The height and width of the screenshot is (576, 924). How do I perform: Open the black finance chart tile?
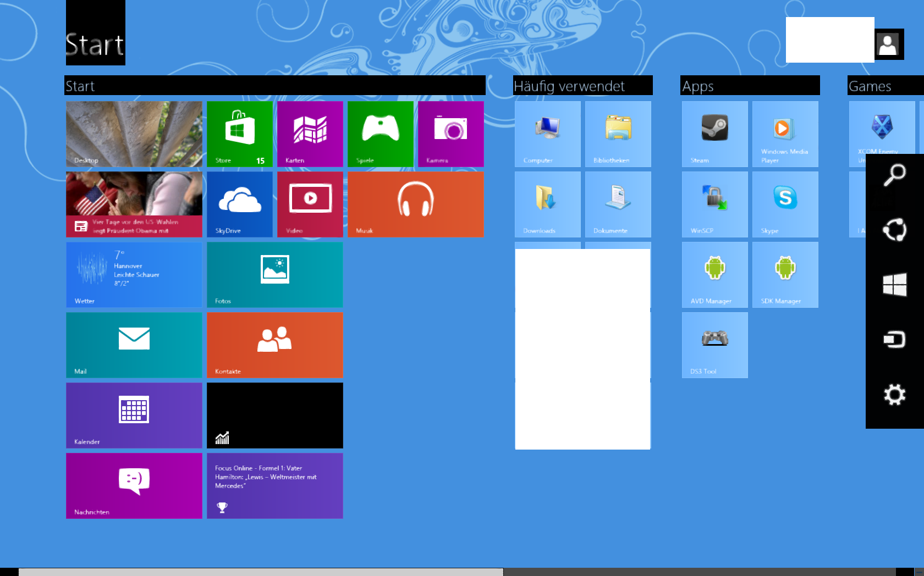(x=275, y=416)
